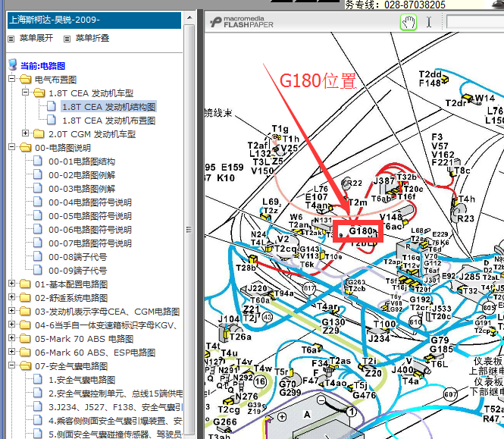
Task: Open 1.8T CEA 发动机布置图 page
Action: tap(108, 121)
